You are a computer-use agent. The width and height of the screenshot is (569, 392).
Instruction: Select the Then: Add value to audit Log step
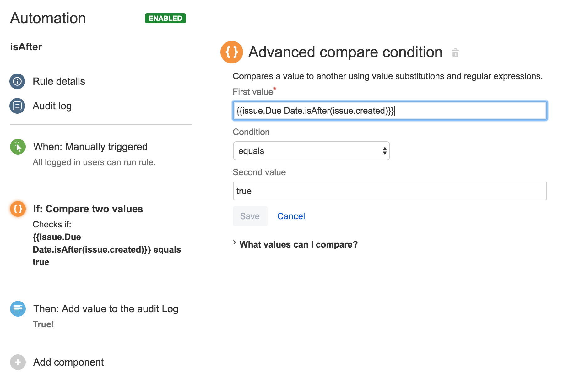[106, 309]
